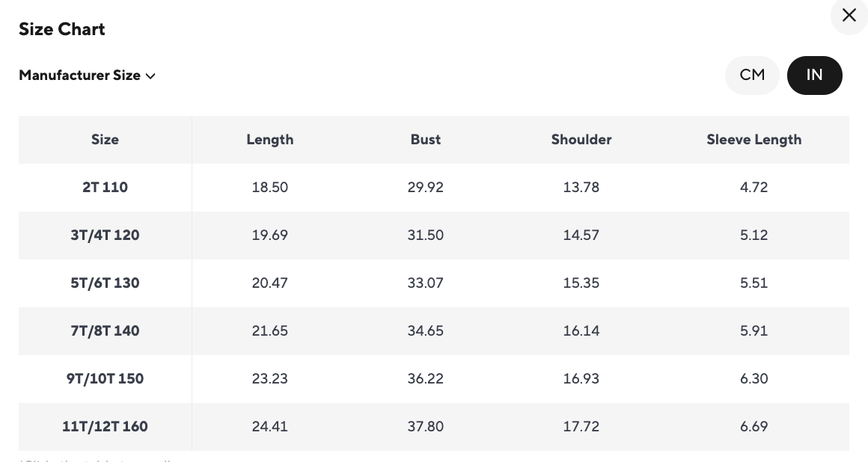Click the Shoulder column header
Screen dimensions: 868x462
point(581,140)
